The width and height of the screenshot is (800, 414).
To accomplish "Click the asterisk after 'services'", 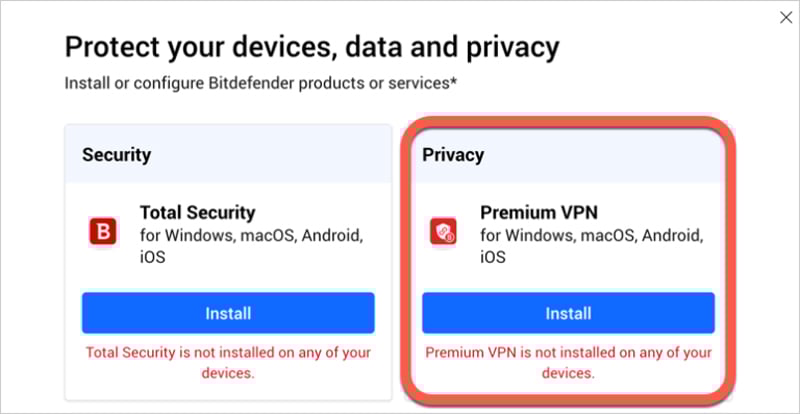I will [454, 80].
